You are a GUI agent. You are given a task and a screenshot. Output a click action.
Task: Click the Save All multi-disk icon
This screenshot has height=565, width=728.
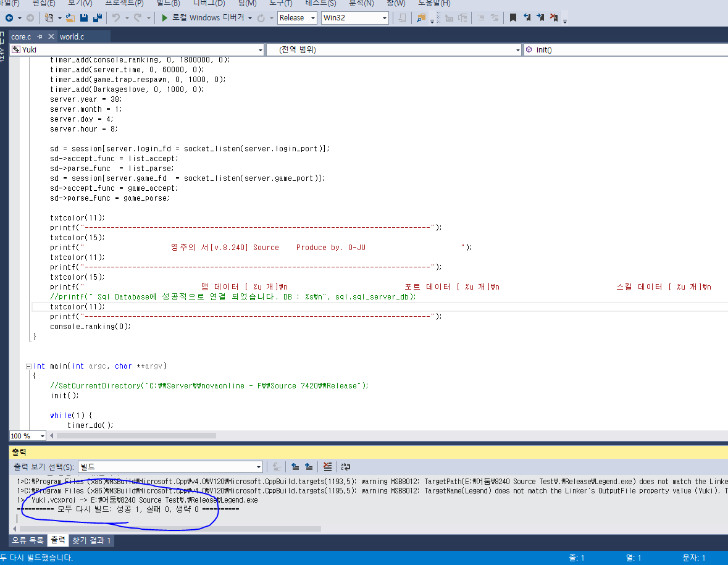[98, 18]
